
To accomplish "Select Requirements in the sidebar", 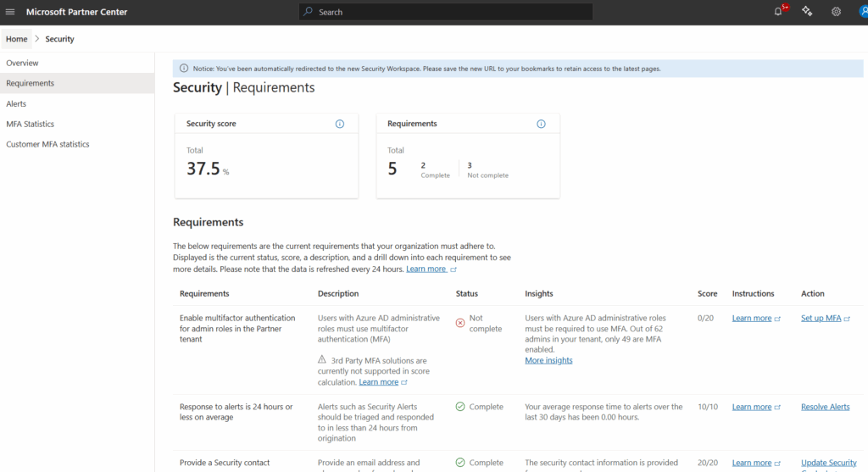I will coord(77,83).
